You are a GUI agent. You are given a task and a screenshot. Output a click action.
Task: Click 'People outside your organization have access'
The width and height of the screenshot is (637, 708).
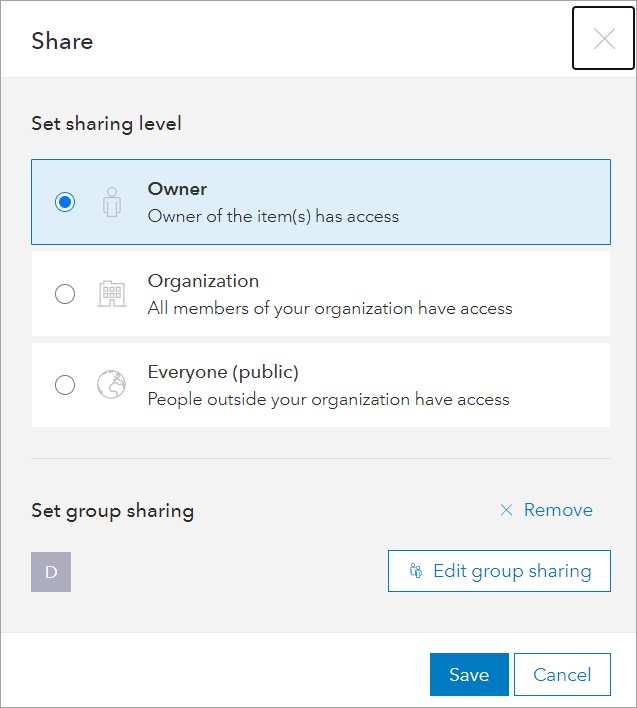pyautogui.click(x=328, y=399)
